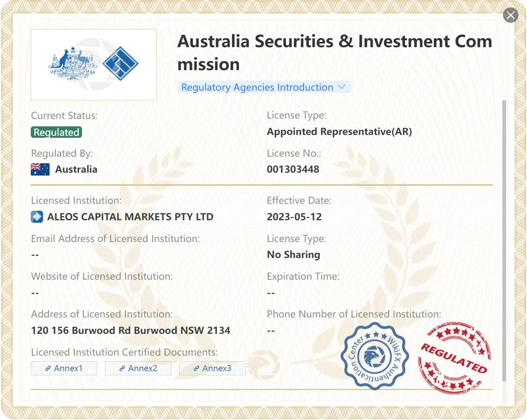Click the License No. label
Viewport: 527px width, 420px height.
coord(294,153)
